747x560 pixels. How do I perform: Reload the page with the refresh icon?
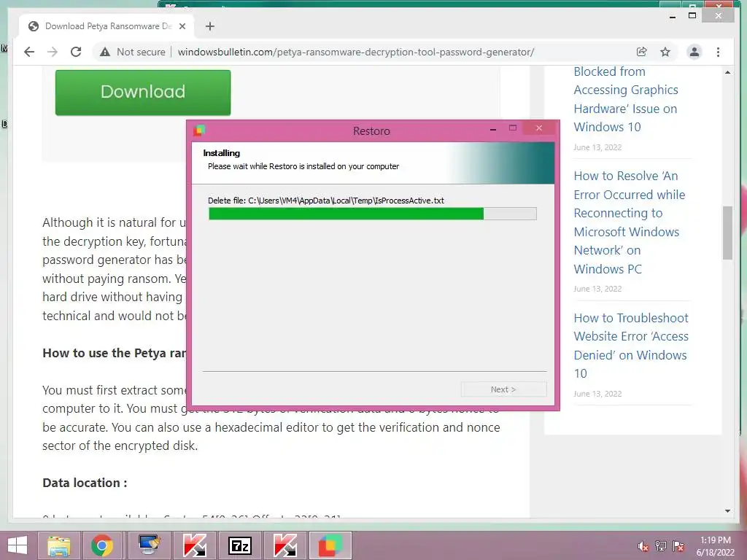76,52
